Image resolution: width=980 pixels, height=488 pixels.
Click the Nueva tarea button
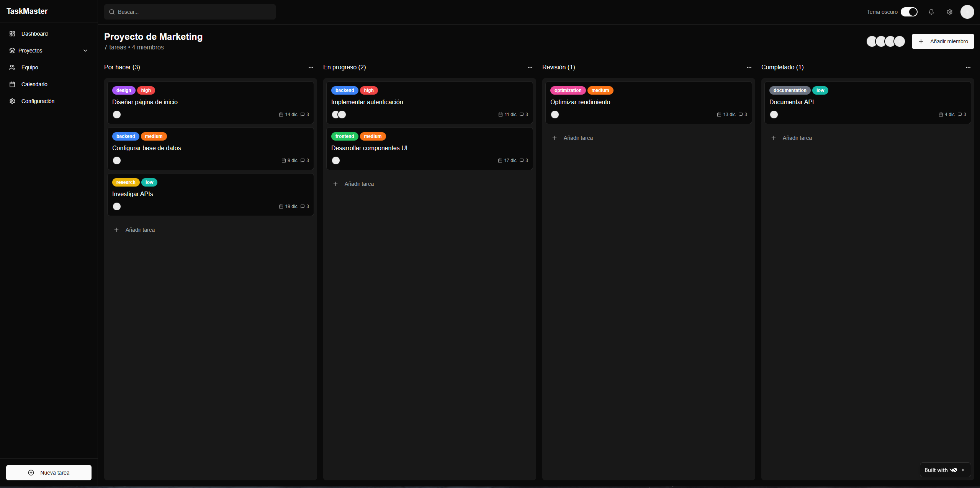(x=49, y=473)
